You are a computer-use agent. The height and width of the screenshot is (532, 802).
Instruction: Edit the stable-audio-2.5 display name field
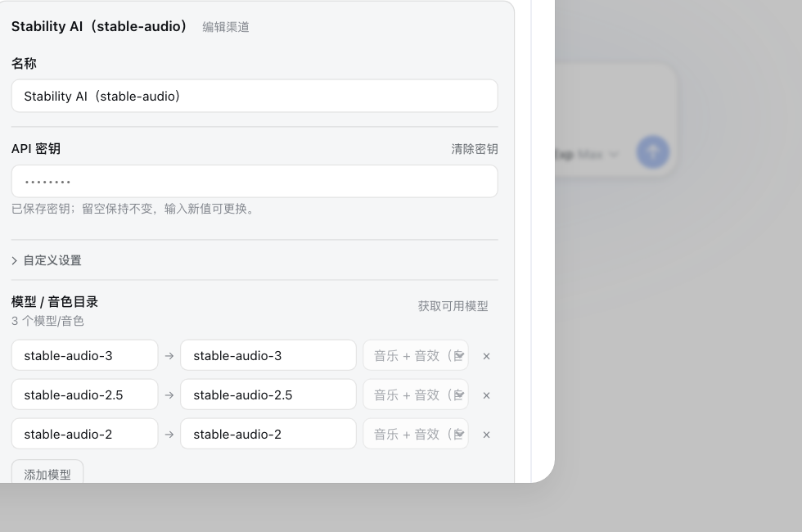coord(268,394)
